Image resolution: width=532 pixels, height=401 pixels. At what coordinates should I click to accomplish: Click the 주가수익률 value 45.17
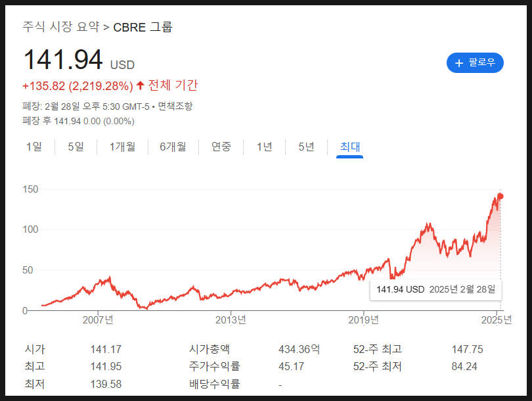(292, 366)
